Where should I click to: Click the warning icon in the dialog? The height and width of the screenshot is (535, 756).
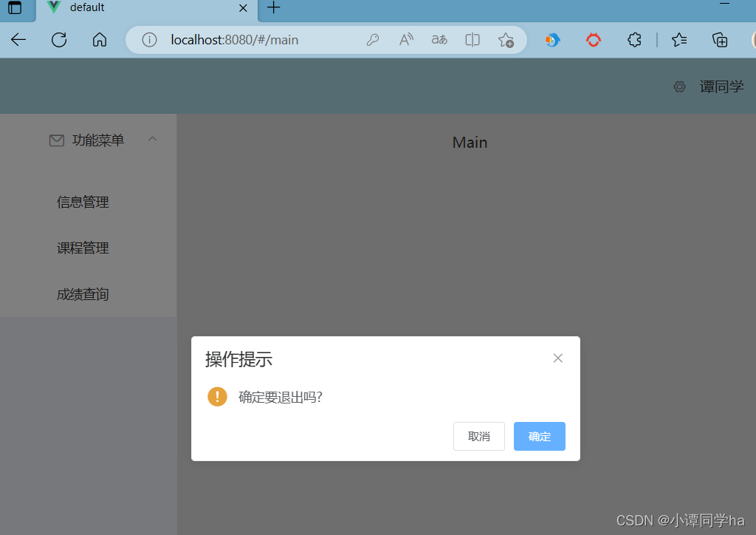[x=216, y=397]
